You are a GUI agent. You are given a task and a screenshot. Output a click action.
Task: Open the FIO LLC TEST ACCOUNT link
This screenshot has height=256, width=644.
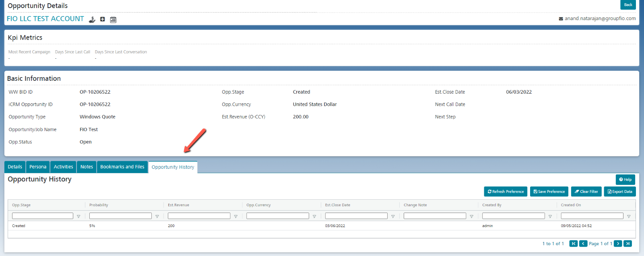[45, 18]
